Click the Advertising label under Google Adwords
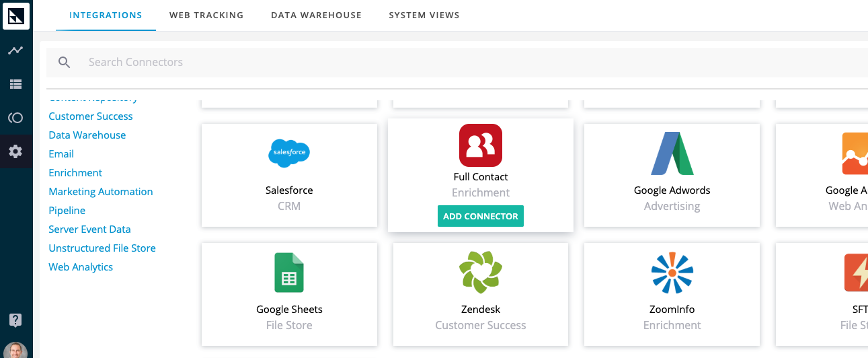 click(672, 206)
